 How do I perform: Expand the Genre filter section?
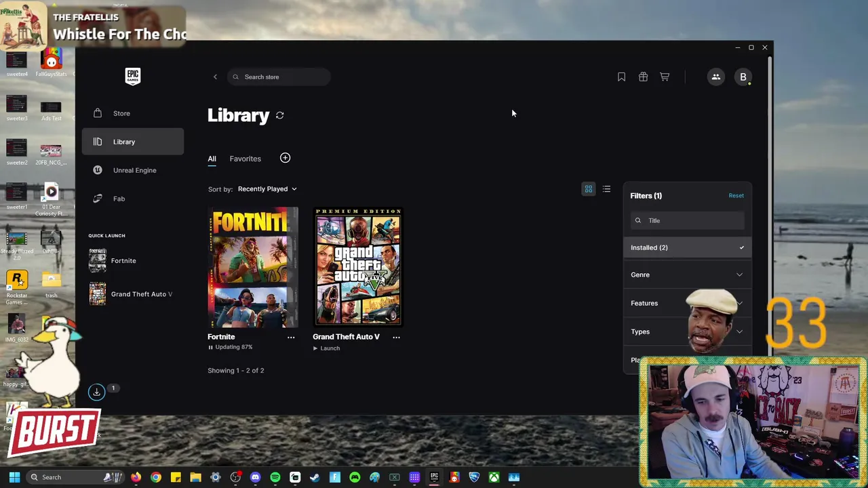click(687, 274)
